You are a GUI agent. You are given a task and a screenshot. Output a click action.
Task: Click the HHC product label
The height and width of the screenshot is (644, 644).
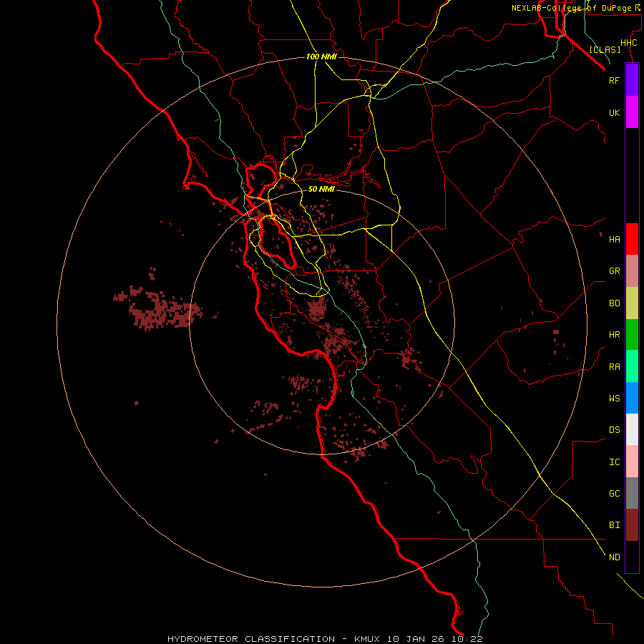pyautogui.click(x=628, y=43)
